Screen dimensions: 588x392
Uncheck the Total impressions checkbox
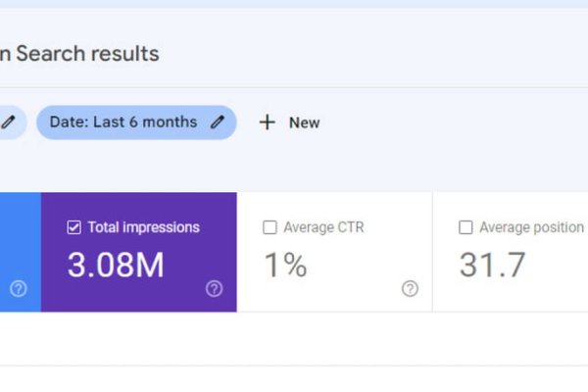coord(73,227)
